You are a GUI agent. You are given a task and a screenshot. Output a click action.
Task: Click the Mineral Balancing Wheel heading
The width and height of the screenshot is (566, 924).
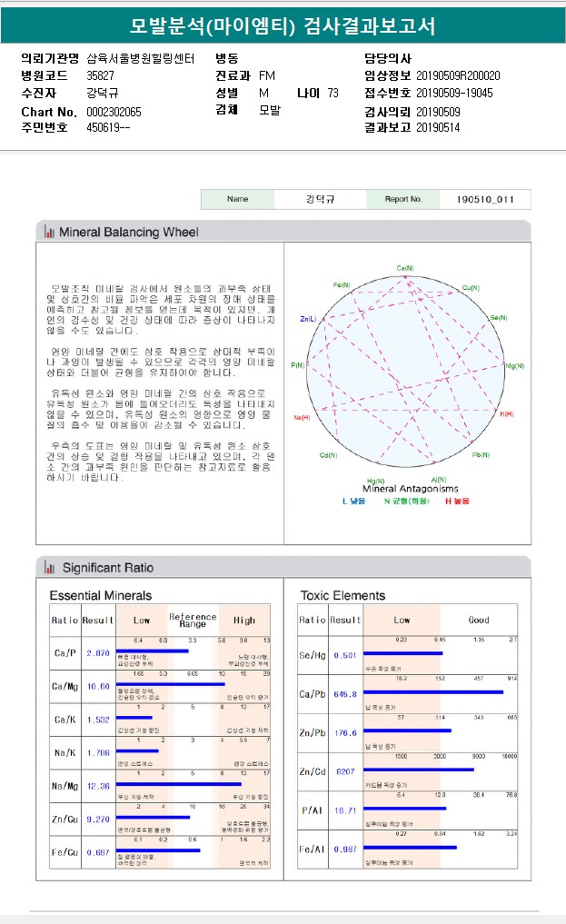pos(128,233)
